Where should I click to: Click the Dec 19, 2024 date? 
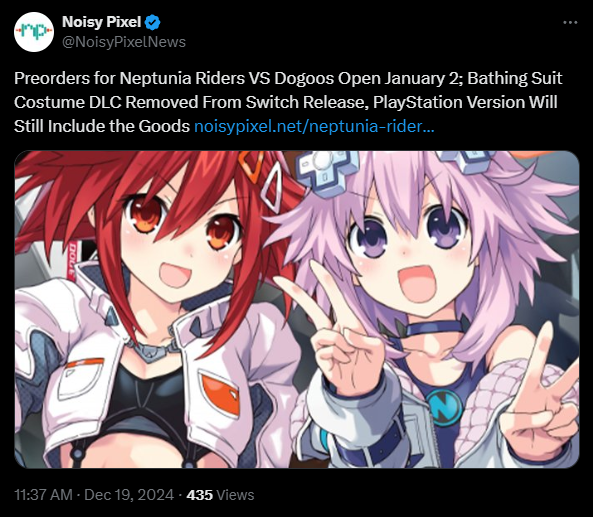click(x=129, y=495)
